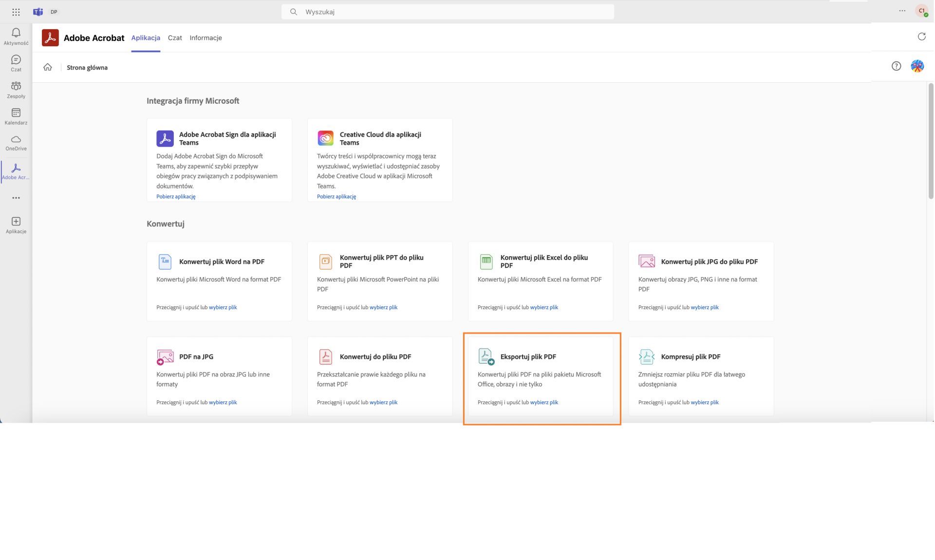Click wybierz plik in Word na PDF card
Screen dimensions: 935x560
(223, 307)
